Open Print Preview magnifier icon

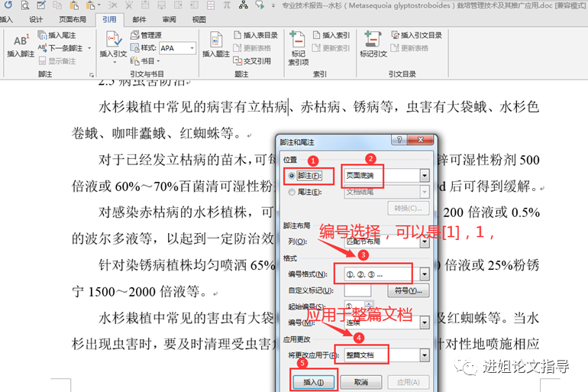click(25, 5)
